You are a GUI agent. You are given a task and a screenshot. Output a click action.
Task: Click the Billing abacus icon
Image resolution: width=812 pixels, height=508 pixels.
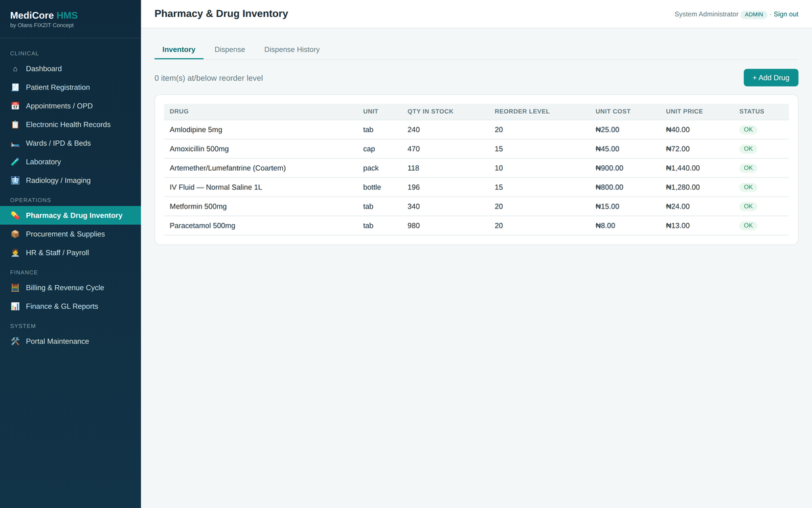click(15, 288)
